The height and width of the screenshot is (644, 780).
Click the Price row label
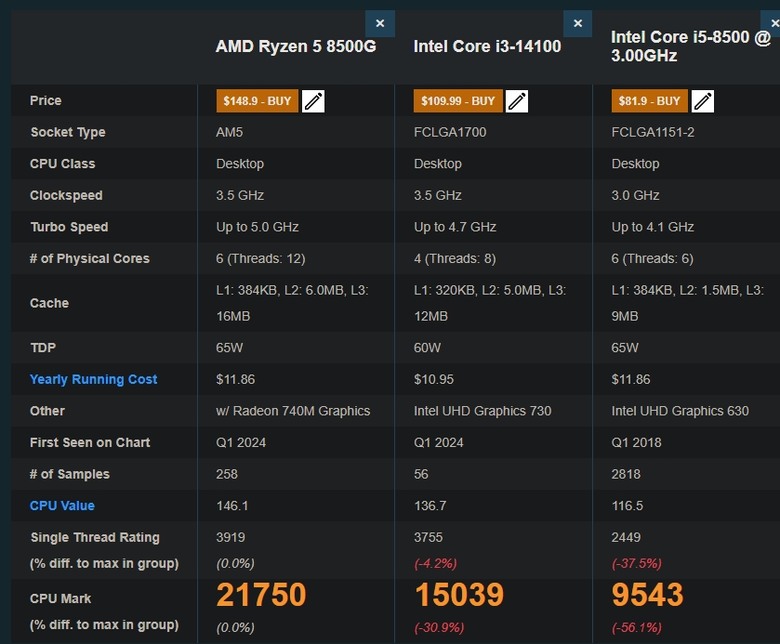tap(46, 100)
